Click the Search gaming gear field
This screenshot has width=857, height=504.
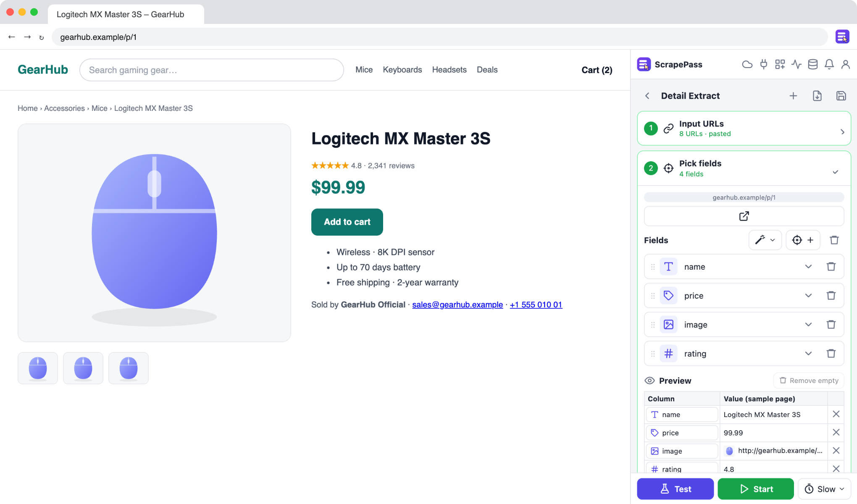(212, 70)
